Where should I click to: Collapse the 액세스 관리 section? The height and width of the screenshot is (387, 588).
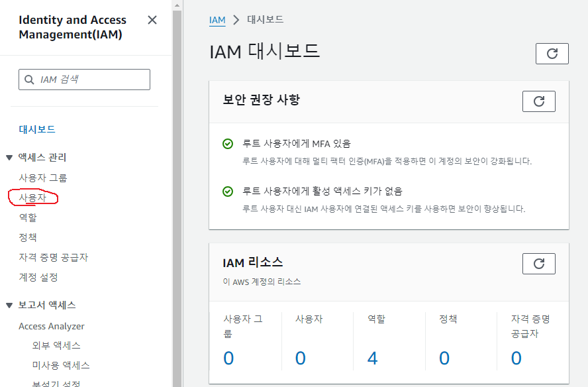9,158
